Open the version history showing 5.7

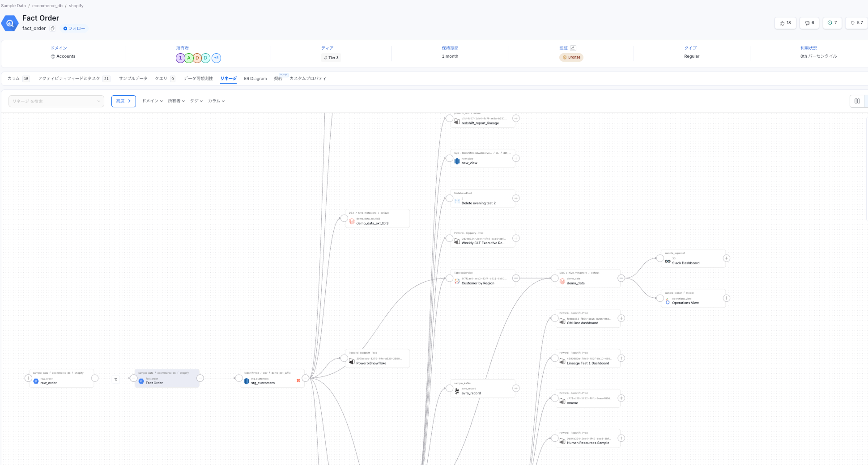click(856, 23)
